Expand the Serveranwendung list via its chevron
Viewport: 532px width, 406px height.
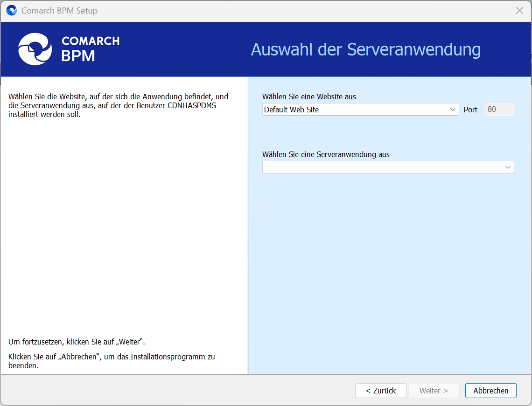(508, 167)
